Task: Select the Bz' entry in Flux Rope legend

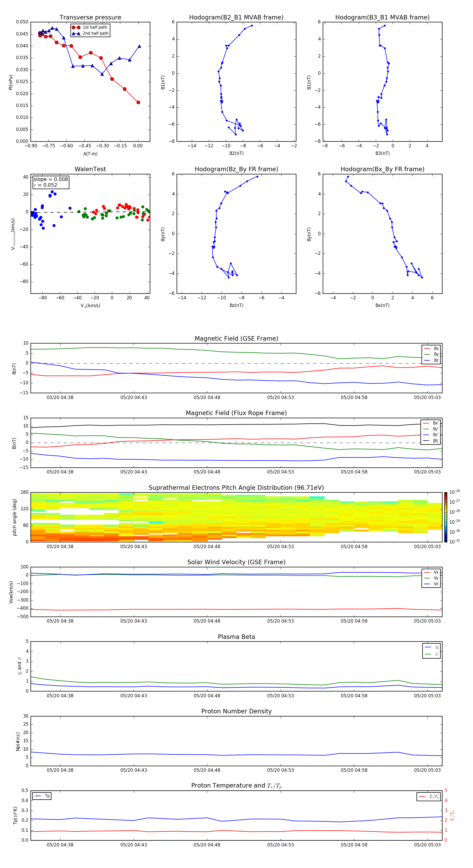Action: [x=431, y=435]
